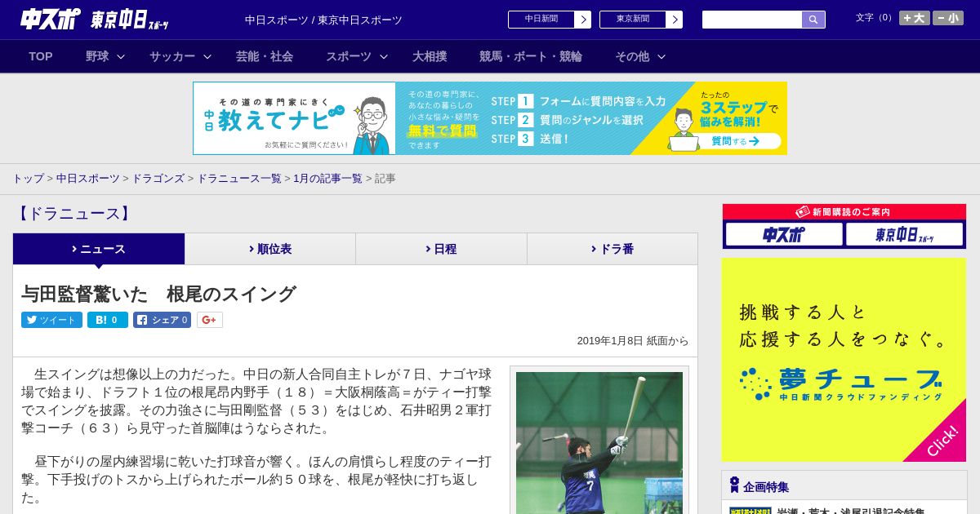Open the 競馬・ボート・競輪 navigation item
The image size is (980, 514).
[531, 56]
